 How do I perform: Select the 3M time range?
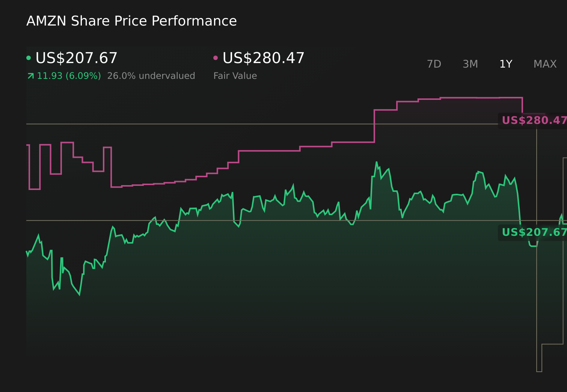[470, 64]
